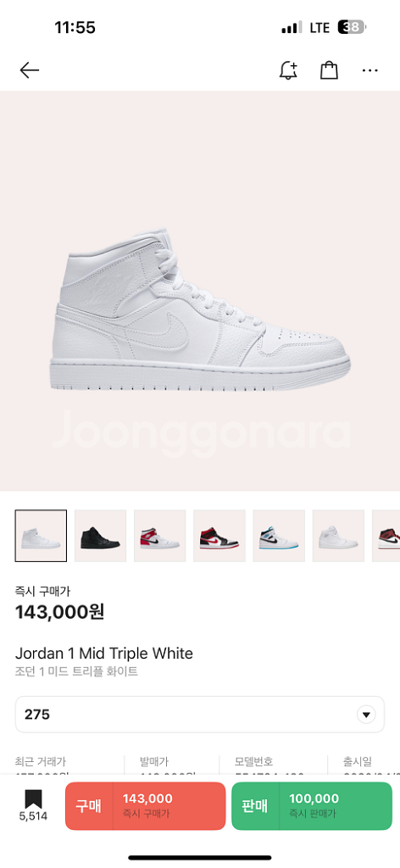Select the red and black toe Jordan thumbnail
This screenshot has height=868, width=400.
coord(219,536)
